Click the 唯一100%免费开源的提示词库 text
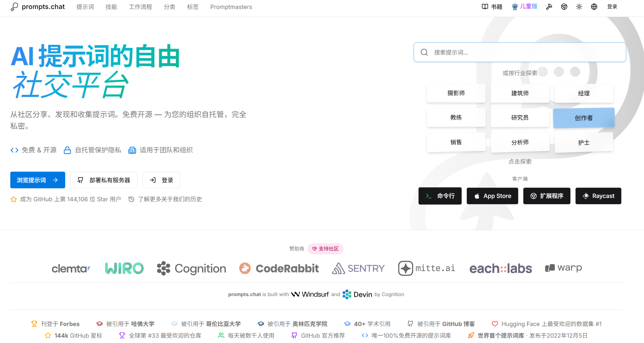The image size is (644, 343). tap(411, 336)
